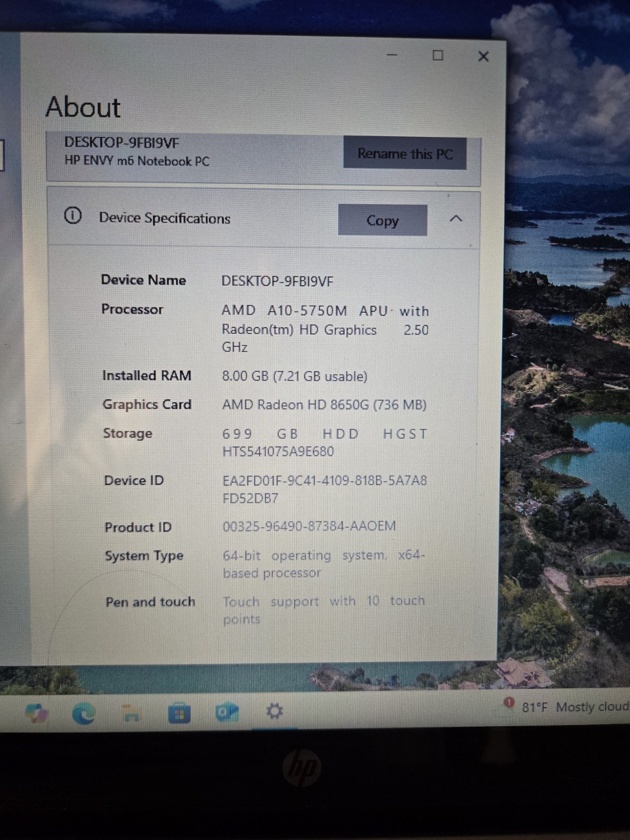
Task: Click the Graphics Card label
Action: pyautogui.click(x=147, y=404)
